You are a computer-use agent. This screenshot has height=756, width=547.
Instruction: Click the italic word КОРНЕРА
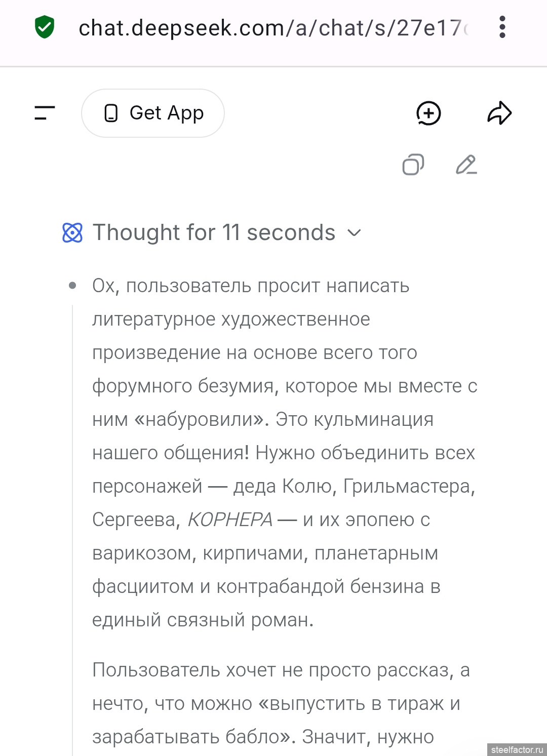230,520
